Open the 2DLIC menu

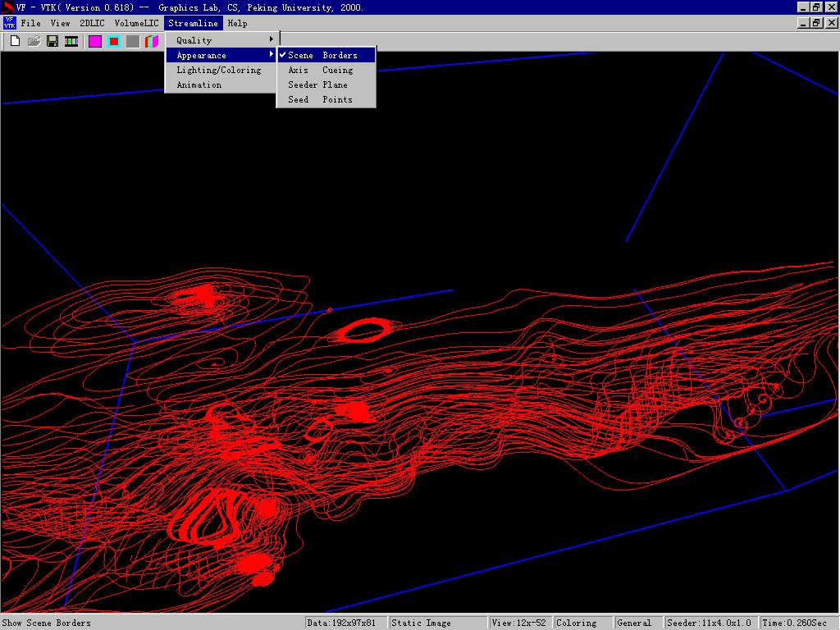(92, 23)
